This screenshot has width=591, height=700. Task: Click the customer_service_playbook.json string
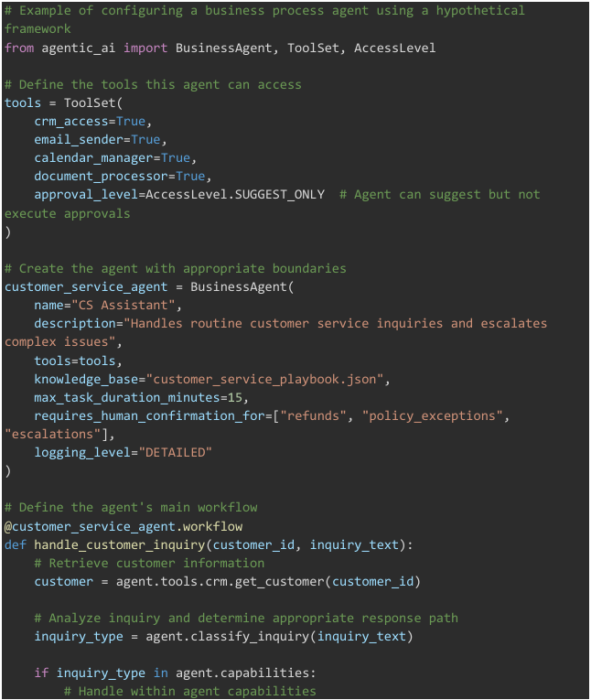pos(264,380)
